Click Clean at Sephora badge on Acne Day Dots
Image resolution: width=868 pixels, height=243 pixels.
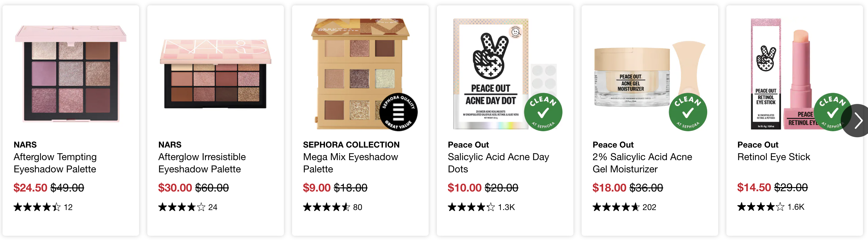click(x=543, y=112)
